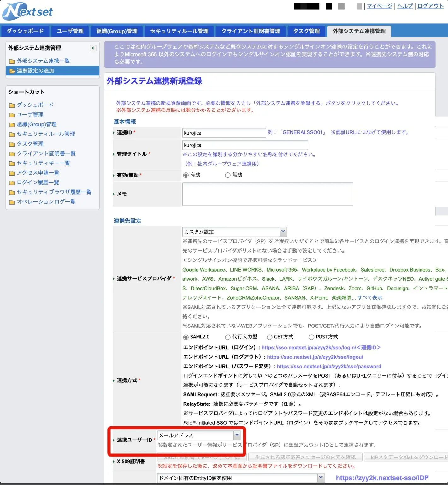Click open-folder icon beside 連携設定の追加
This screenshot has height=485, width=448.
tap(12, 71)
